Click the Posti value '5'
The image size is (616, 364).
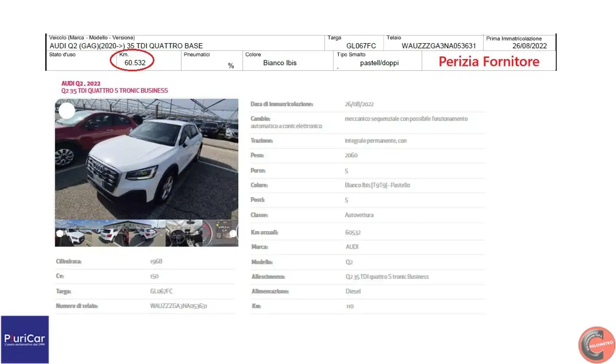[346, 200]
